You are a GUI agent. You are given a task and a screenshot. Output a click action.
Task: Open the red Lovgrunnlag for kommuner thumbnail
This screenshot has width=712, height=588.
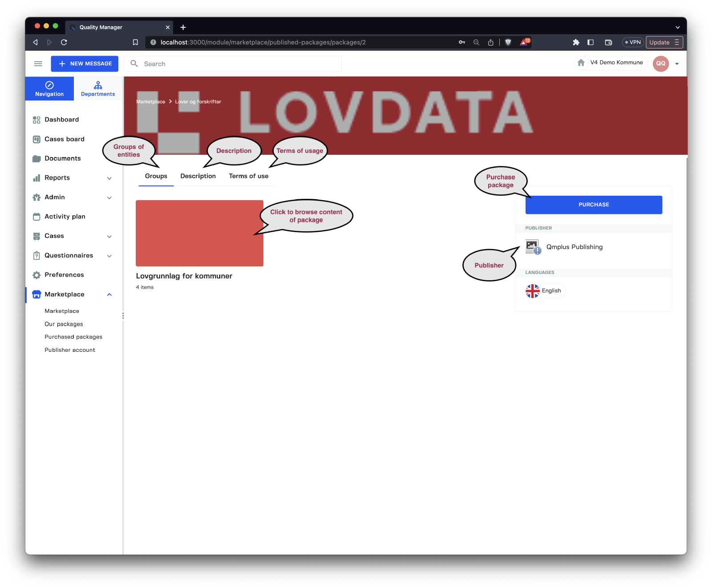pos(199,233)
